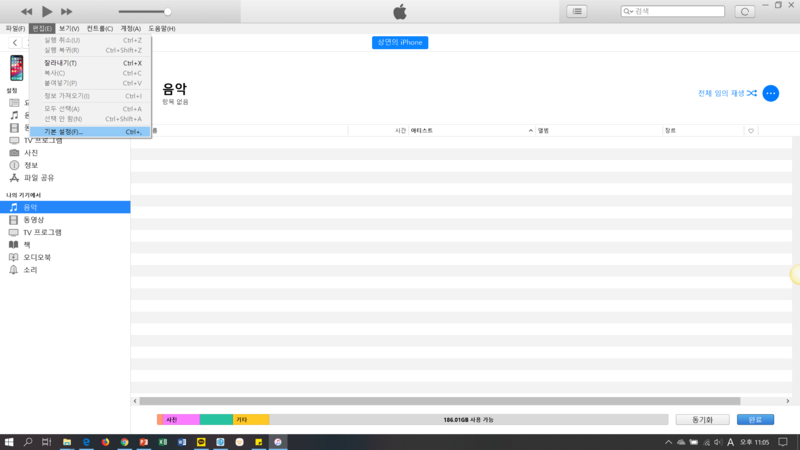Sort by the 시간 column header
This screenshot has width=800, height=450.
tap(400, 131)
